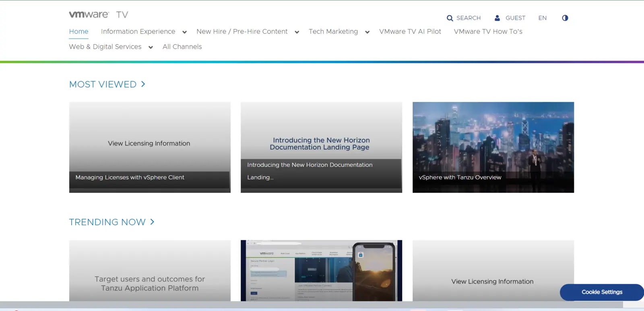The width and height of the screenshot is (644, 311).
Task: Open VMware TV How To's channel
Action: point(488,31)
